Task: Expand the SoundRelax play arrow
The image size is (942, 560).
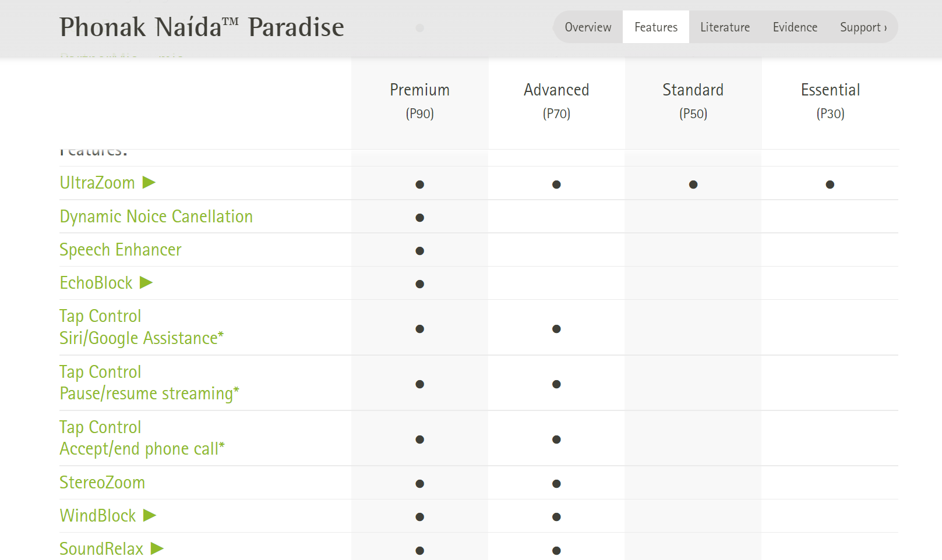Action: [x=157, y=548]
